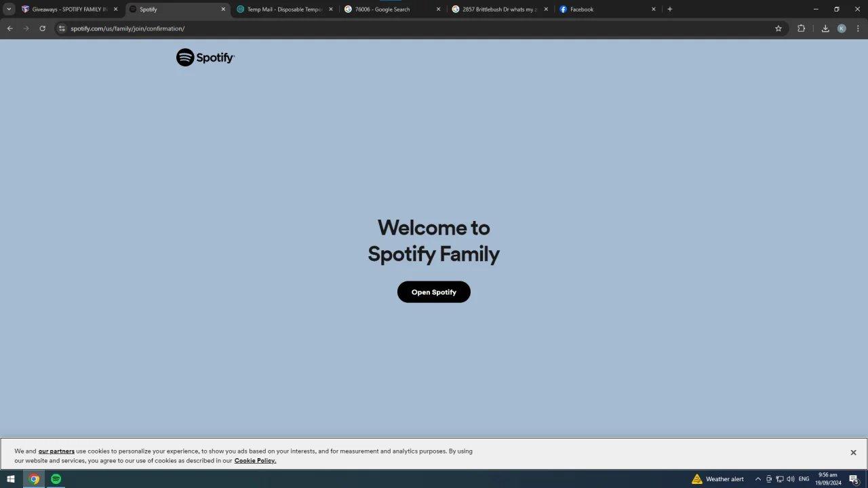The image size is (868, 488).
Task: Switch to the Giveaways - SPOTIFY FAMILY tab
Action: 69,9
